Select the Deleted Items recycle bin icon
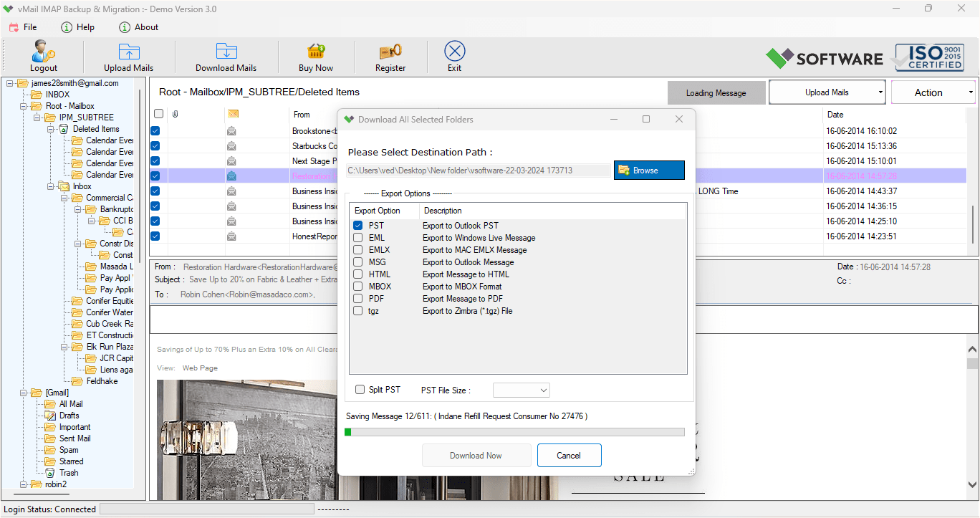980x518 pixels. click(63, 129)
